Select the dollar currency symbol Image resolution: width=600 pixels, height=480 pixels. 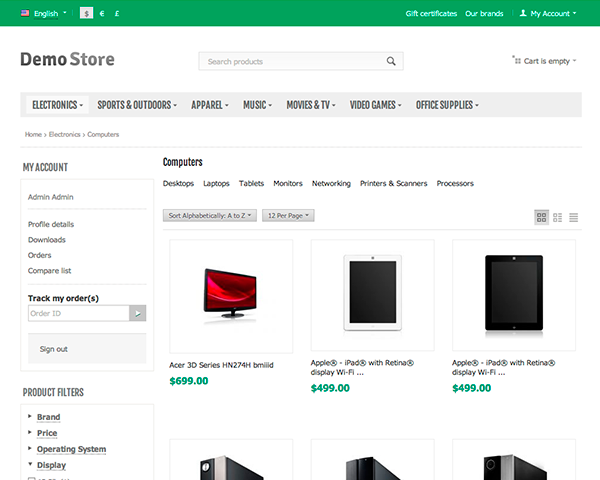coord(86,13)
